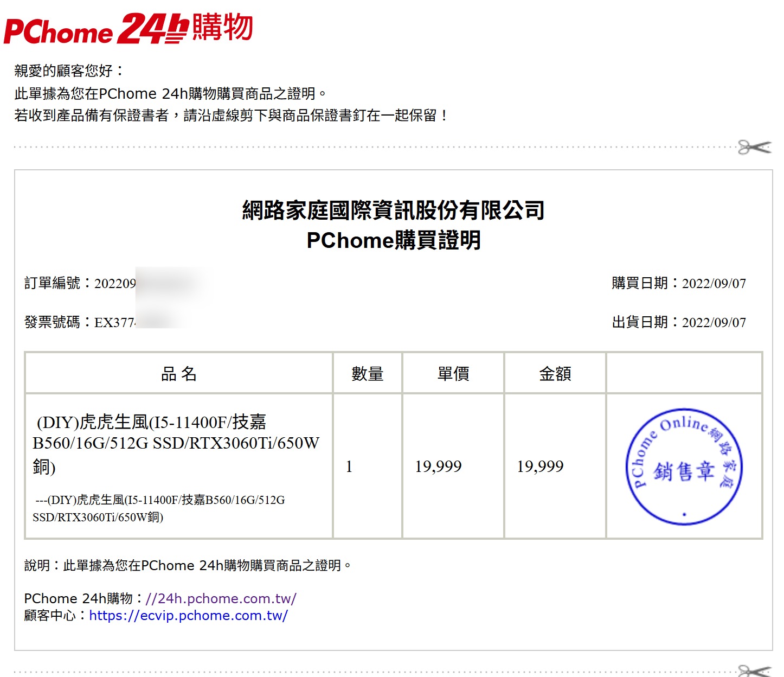Click the upper scissors cut-line icon
784x677 pixels.
[754, 147]
